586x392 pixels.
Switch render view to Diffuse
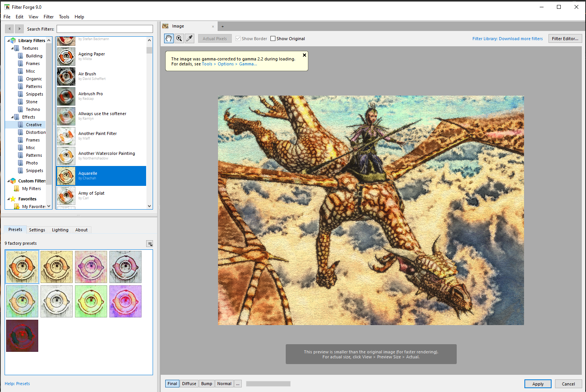coord(189,384)
